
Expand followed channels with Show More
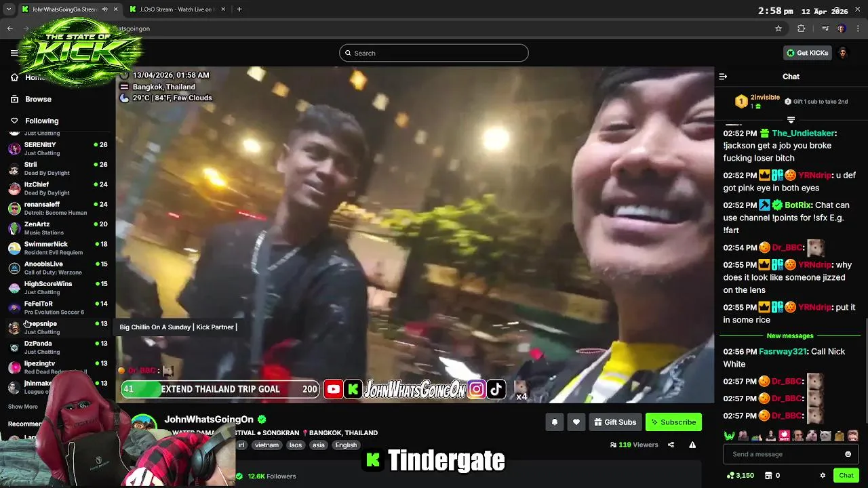[x=23, y=407]
